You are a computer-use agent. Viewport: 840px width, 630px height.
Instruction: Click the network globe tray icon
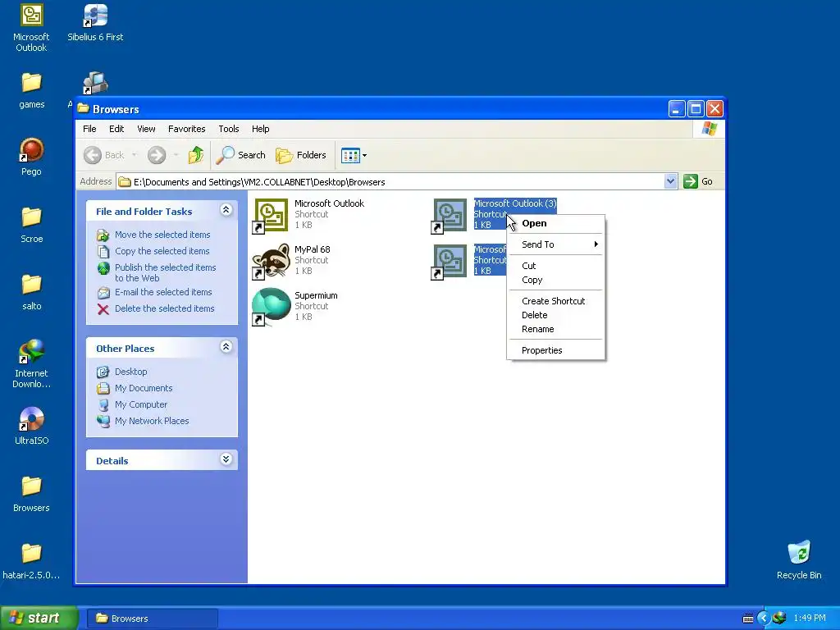pyautogui.click(x=779, y=619)
